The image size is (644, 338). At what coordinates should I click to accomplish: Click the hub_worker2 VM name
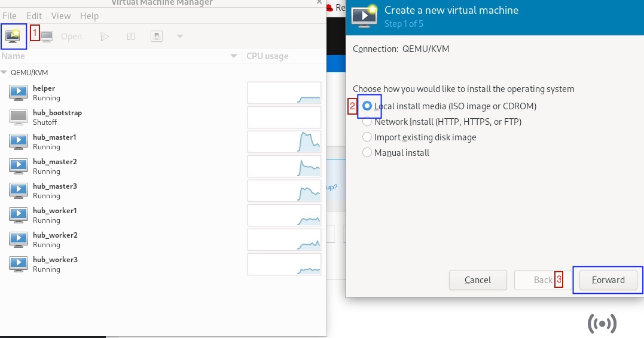click(55, 235)
